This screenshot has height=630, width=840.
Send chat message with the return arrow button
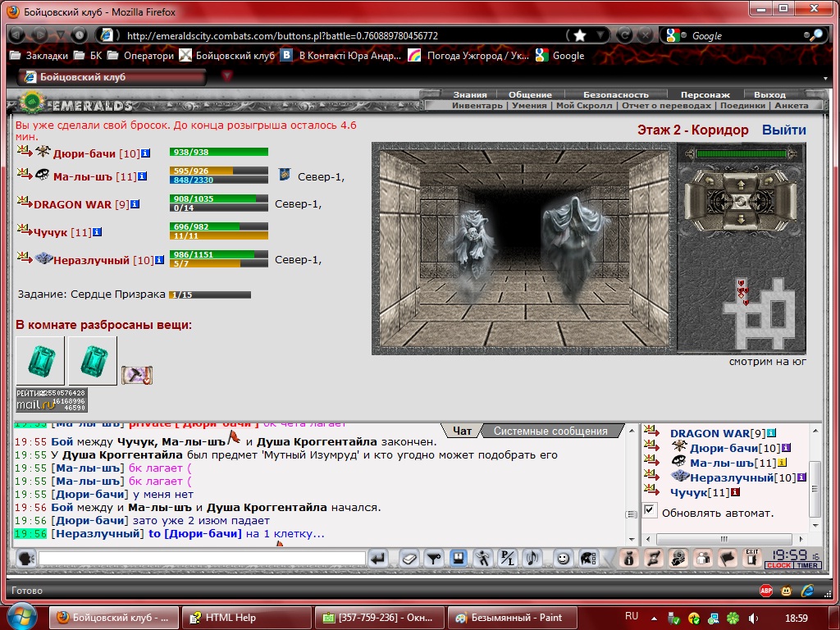tap(378, 559)
